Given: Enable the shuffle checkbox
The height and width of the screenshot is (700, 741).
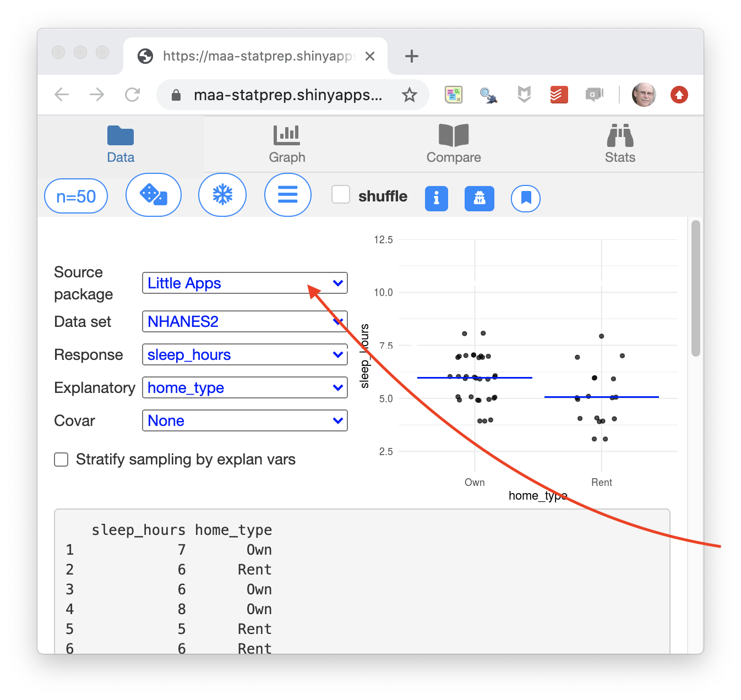Looking at the screenshot, I should (341, 195).
